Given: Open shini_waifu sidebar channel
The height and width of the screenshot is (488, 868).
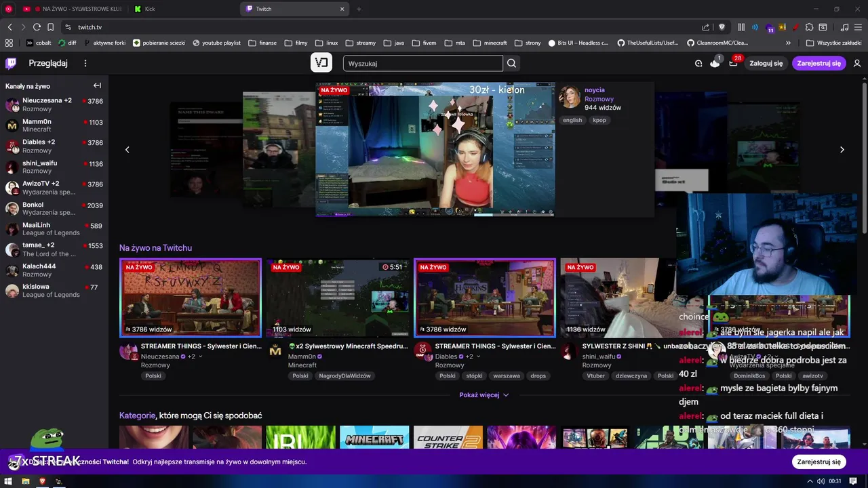Looking at the screenshot, I should tap(54, 167).
